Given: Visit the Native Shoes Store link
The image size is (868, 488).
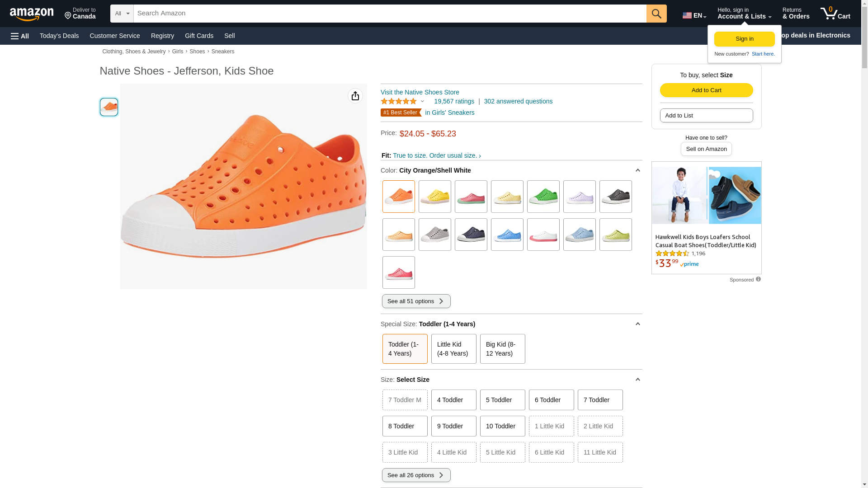Looking at the screenshot, I should coord(420,92).
